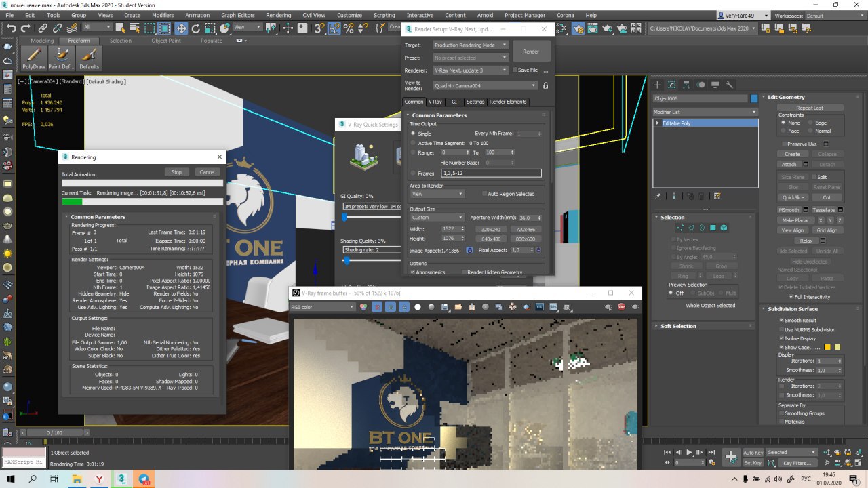Switch to V-Ray tab in Render Setup
868x488 pixels.
pyautogui.click(x=435, y=102)
